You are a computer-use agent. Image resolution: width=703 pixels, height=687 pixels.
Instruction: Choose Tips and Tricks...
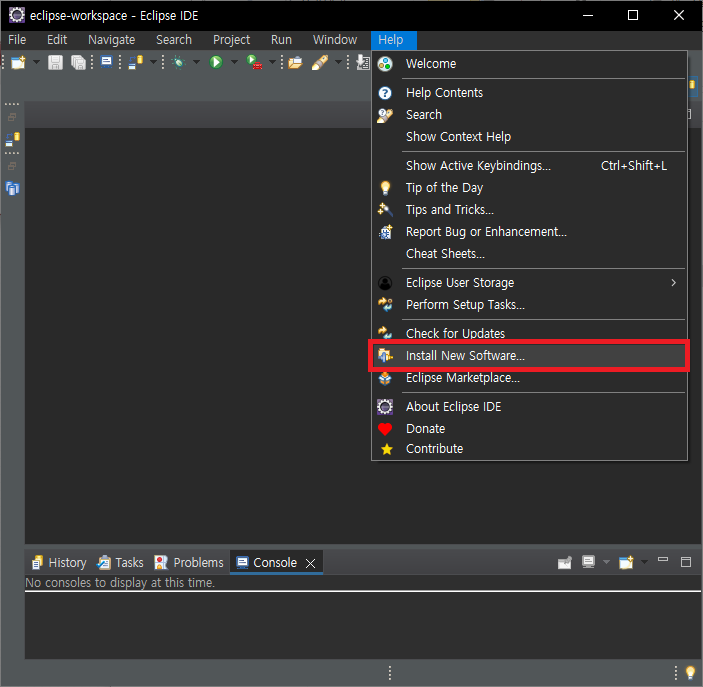[529, 210]
